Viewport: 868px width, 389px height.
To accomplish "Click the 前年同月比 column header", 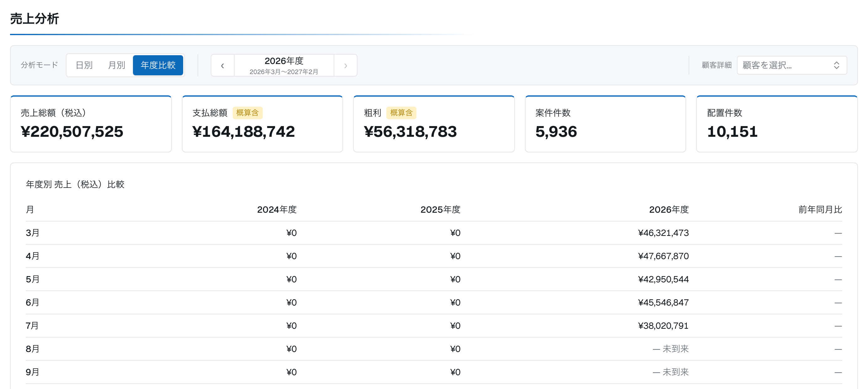I will [x=820, y=210].
